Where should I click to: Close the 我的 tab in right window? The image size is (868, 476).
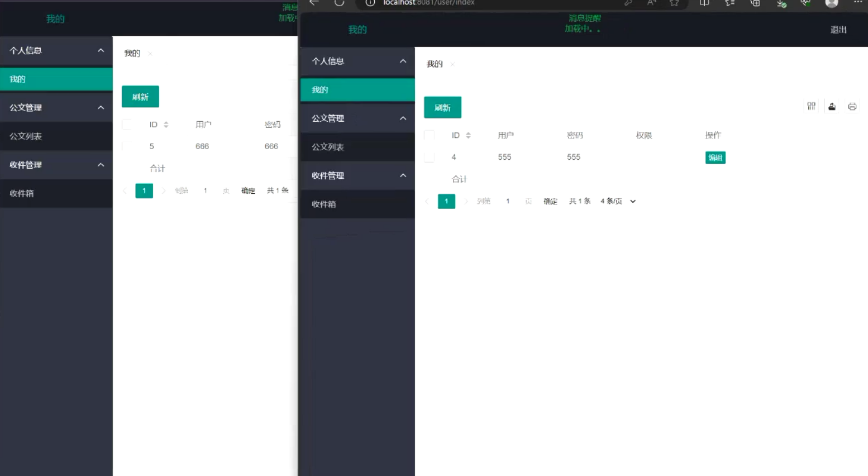(452, 64)
